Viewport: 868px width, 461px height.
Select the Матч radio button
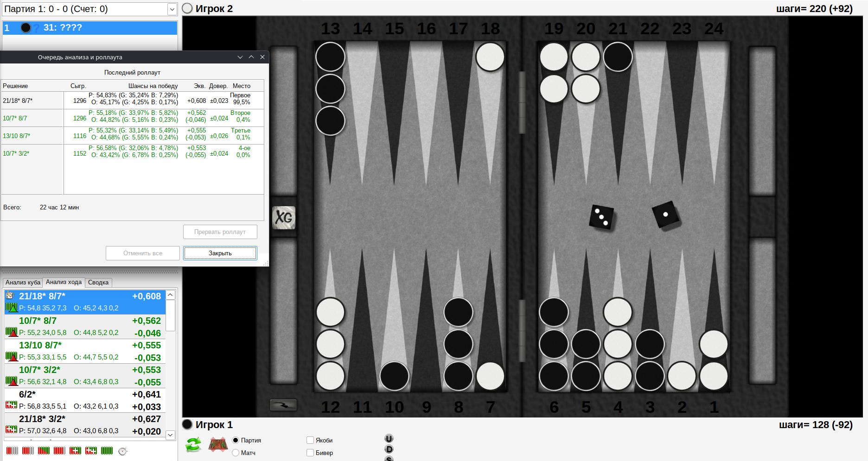pos(236,453)
